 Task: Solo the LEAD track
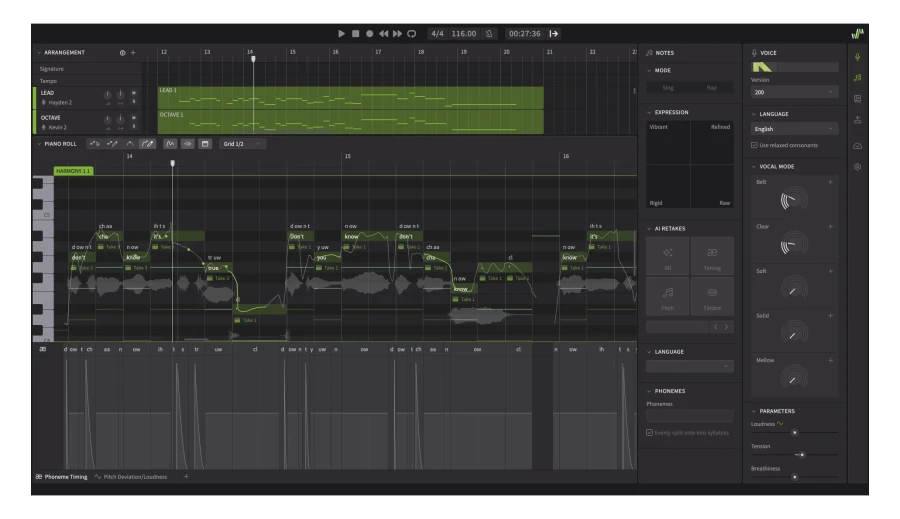pos(134,102)
